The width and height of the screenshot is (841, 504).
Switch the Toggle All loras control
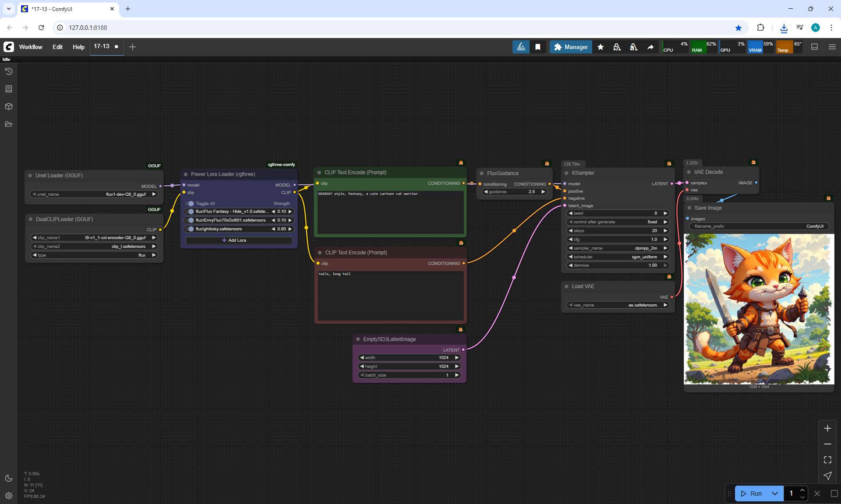(x=190, y=204)
